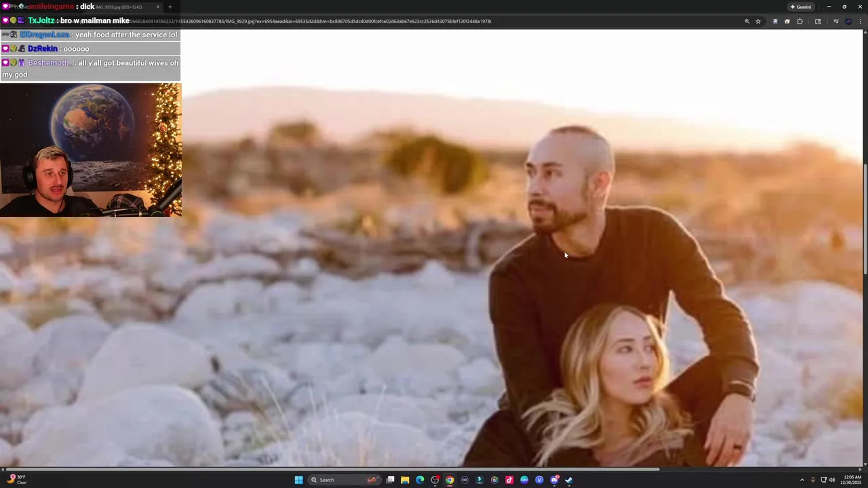This screenshot has height=488, width=868.
Task: Launch Microsoft Edge from the taskbar
Action: click(420, 480)
